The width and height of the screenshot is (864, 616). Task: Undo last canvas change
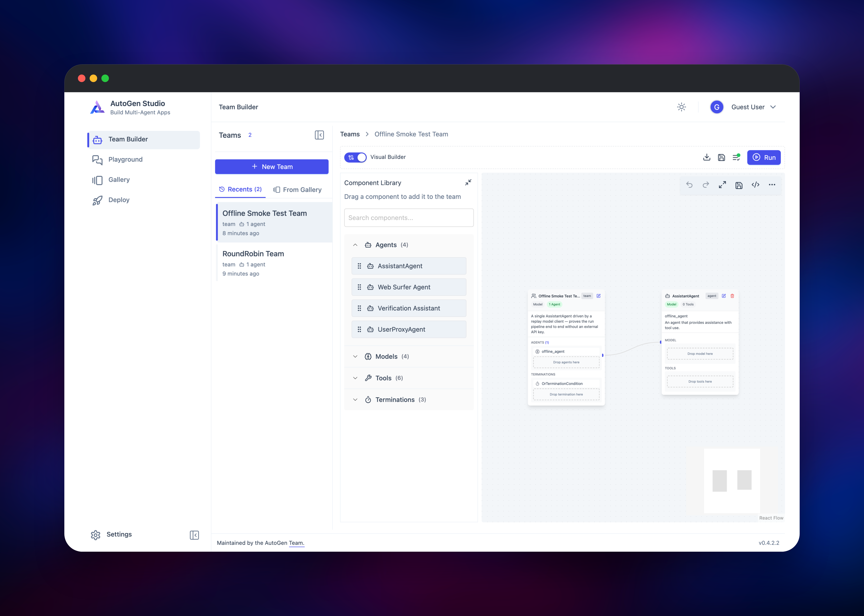tap(689, 185)
